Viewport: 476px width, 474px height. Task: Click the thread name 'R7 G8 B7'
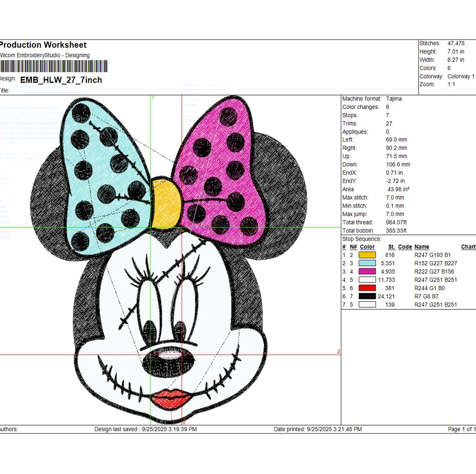tap(426, 296)
